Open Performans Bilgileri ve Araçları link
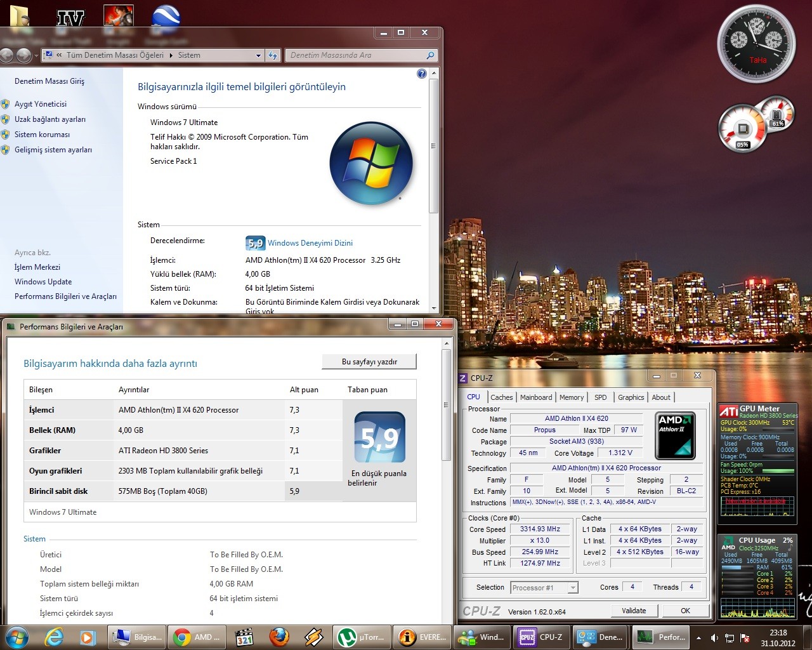 tap(66, 296)
